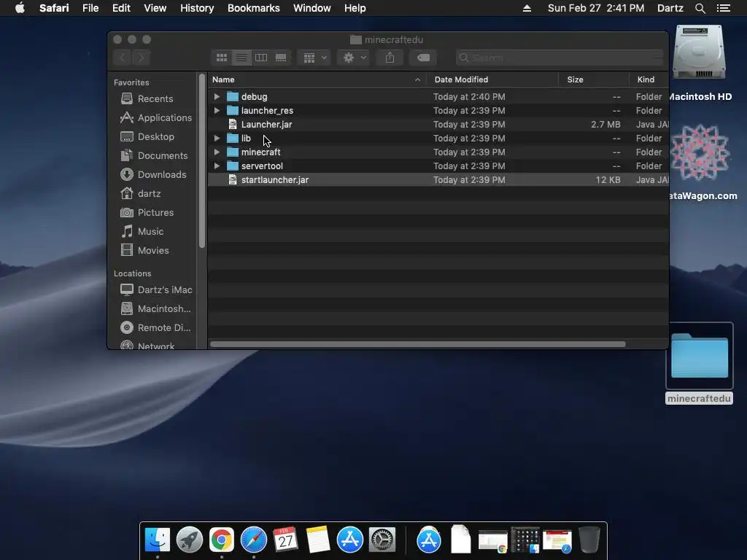The image size is (747, 560).
Task: Open Notes from the Dock
Action: 318,540
